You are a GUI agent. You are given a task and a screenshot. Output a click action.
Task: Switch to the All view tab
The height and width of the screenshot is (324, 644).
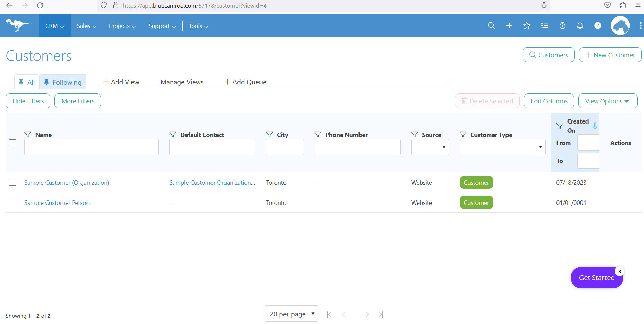coord(27,82)
